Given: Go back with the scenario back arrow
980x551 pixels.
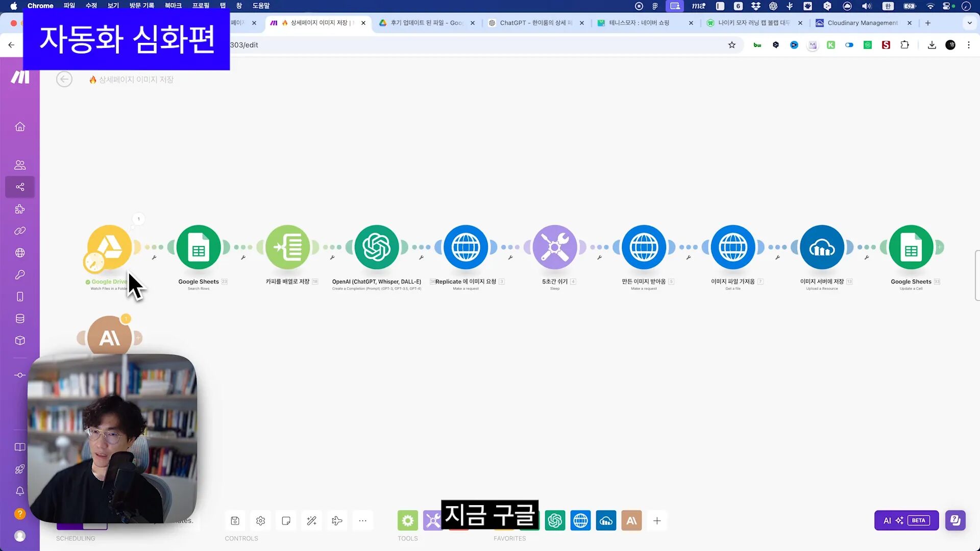Looking at the screenshot, I should [x=64, y=79].
